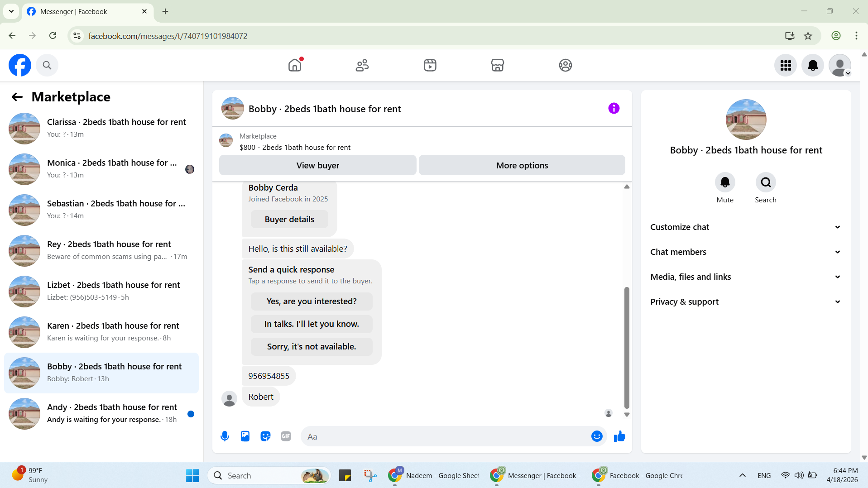Open the Friends icon in top navigation
Image resolution: width=868 pixels, height=488 pixels.
[x=362, y=65]
